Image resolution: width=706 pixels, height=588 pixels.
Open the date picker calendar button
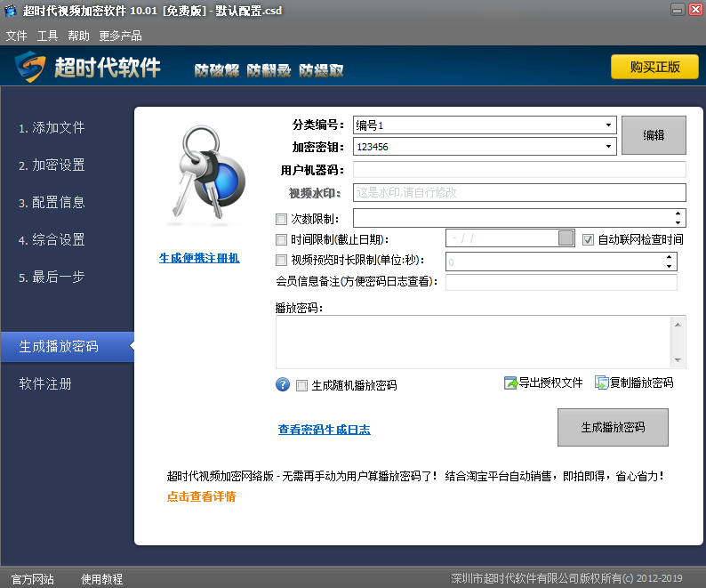pos(566,238)
